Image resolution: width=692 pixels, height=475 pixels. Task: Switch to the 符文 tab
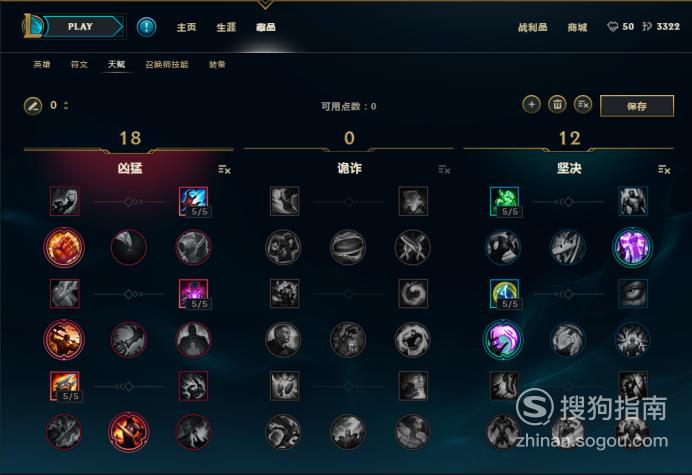(x=79, y=64)
